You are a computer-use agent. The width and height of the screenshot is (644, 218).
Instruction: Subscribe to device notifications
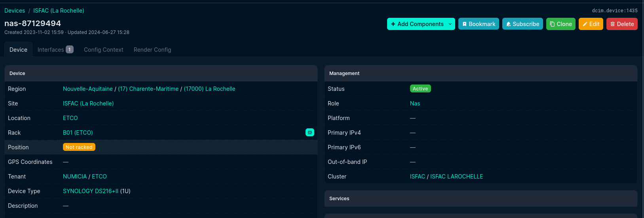(x=522, y=24)
